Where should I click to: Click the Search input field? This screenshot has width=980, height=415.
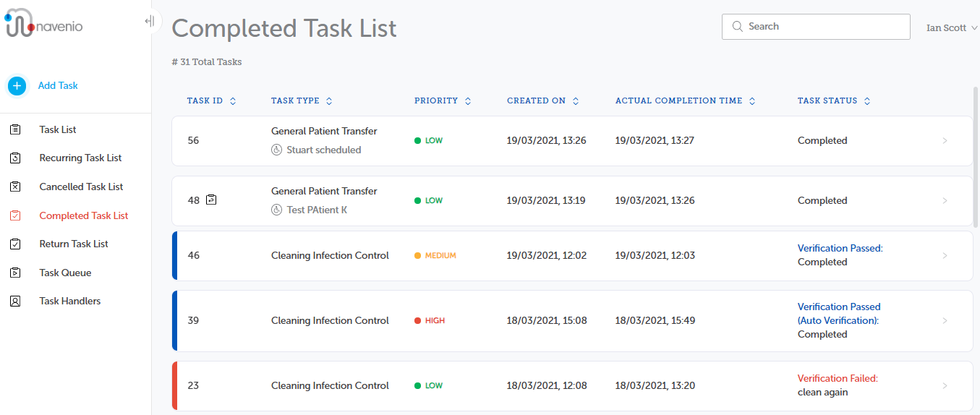tap(816, 27)
